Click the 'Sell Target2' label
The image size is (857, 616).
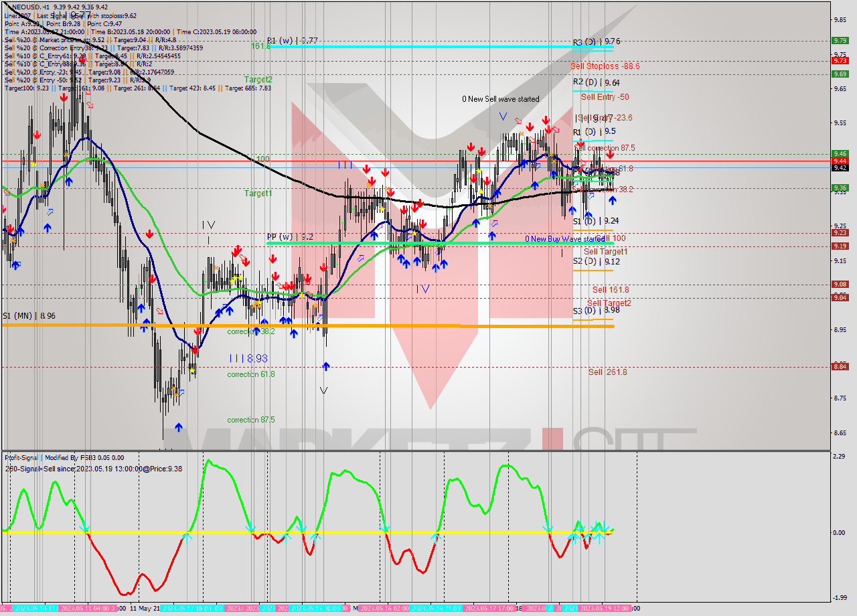pyautogui.click(x=609, y=303)
